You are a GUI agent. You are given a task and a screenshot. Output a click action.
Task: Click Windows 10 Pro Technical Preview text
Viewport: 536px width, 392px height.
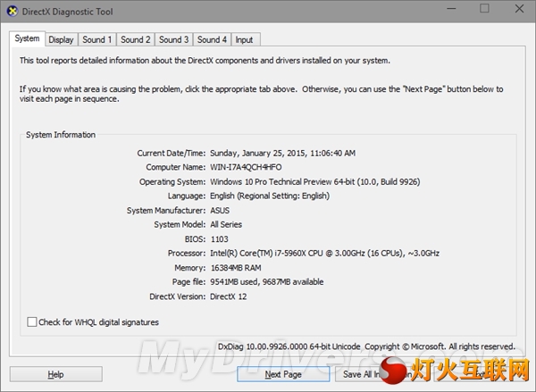click(x=314, y=181)
